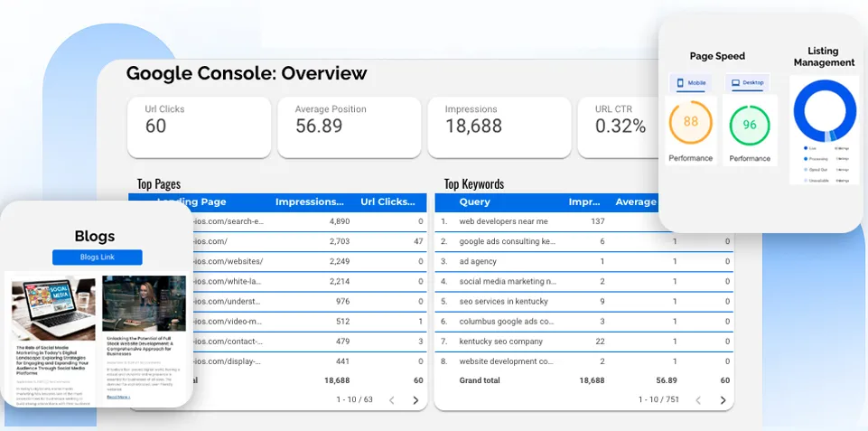The image size is (868, 431).
Task: Click the Live legend dot in Listing Management
Action: pyautogui.click(x=804, y=148)
